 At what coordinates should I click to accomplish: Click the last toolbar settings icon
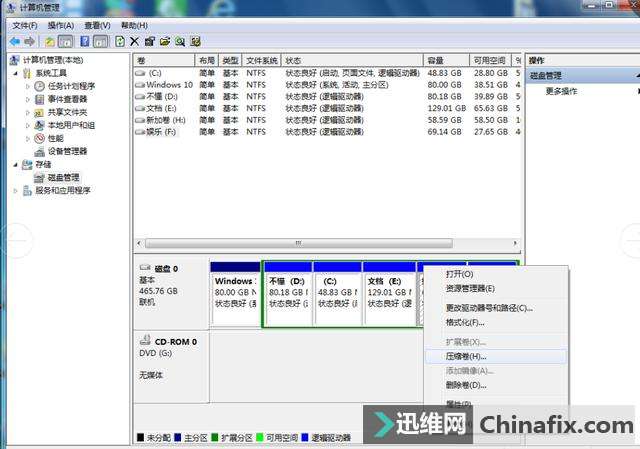click(196, 42)
